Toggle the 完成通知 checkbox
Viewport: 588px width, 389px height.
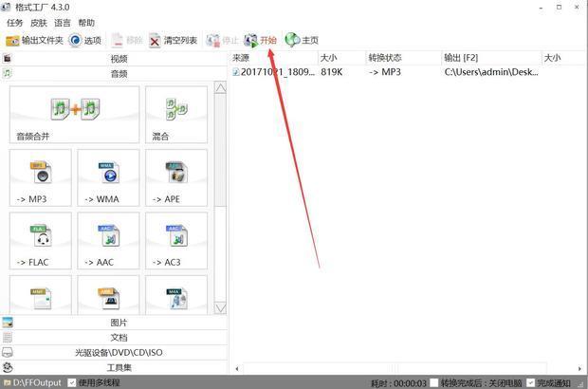click(x=530, y=382)
